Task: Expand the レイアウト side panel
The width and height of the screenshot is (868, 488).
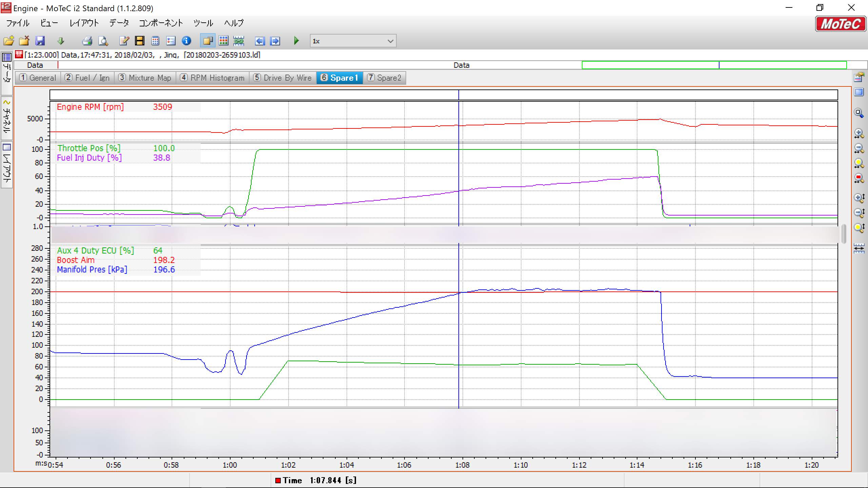Action: coord(7,165)
